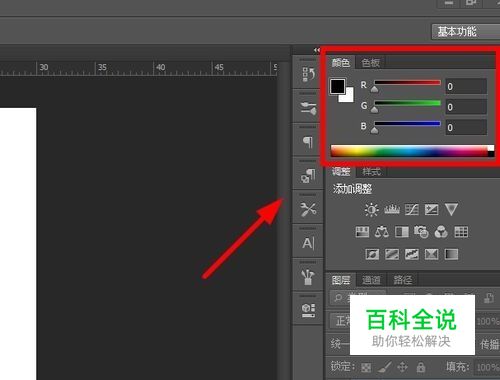This screenshot has height=380, width=500.
Task: Toggle lock position (move arrows icon)
Action: 402,367
